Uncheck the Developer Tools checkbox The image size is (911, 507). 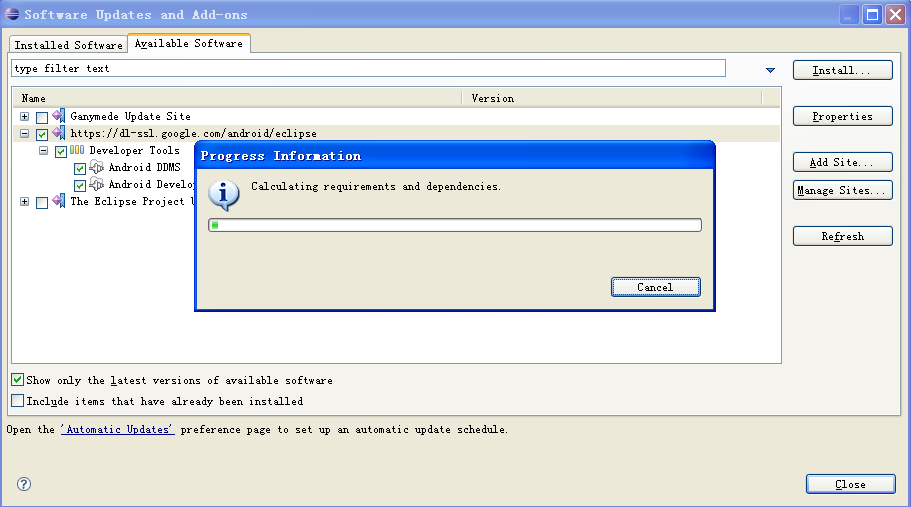point(61,152)
